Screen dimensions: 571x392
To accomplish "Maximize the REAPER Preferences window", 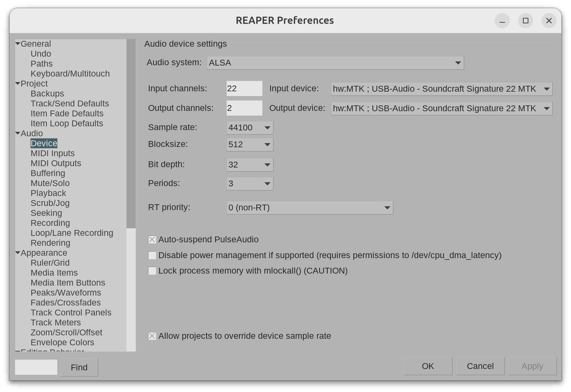I will pyautogui.click(x=526, y=21).
